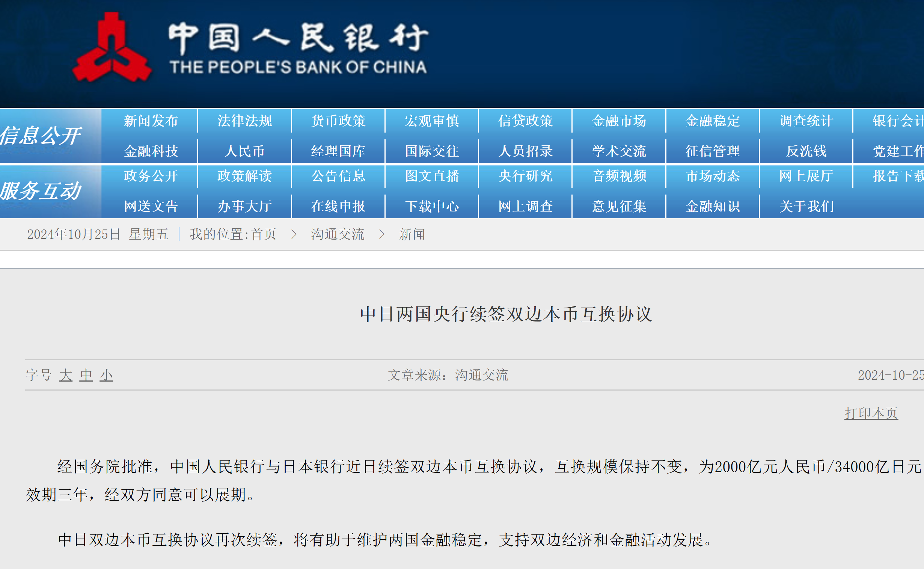Open the 央行研究 menu item
Image resolution: width=924 pixels, height=569 pixels.
(526, 176)
